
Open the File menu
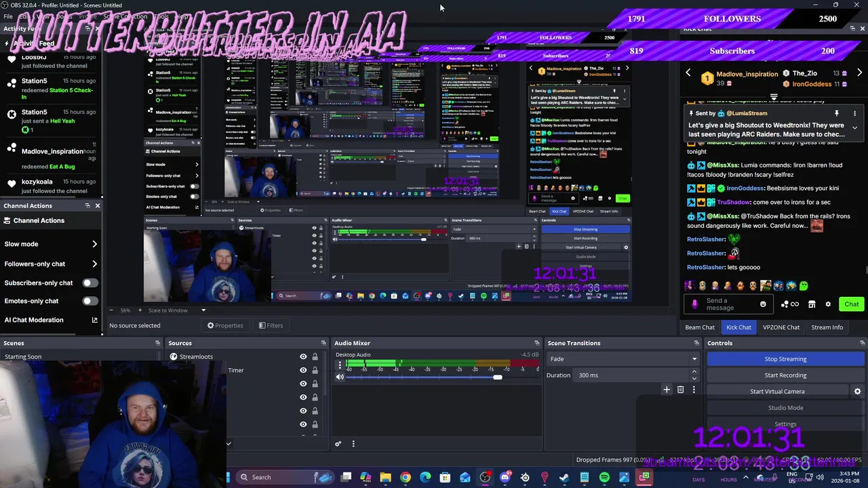pos(8,16)
